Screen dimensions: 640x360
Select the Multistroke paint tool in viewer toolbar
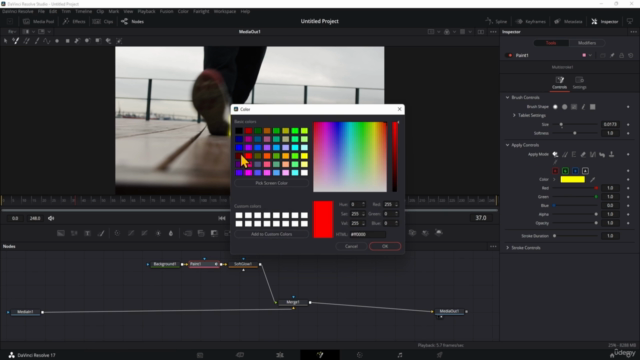pos(16,41)
